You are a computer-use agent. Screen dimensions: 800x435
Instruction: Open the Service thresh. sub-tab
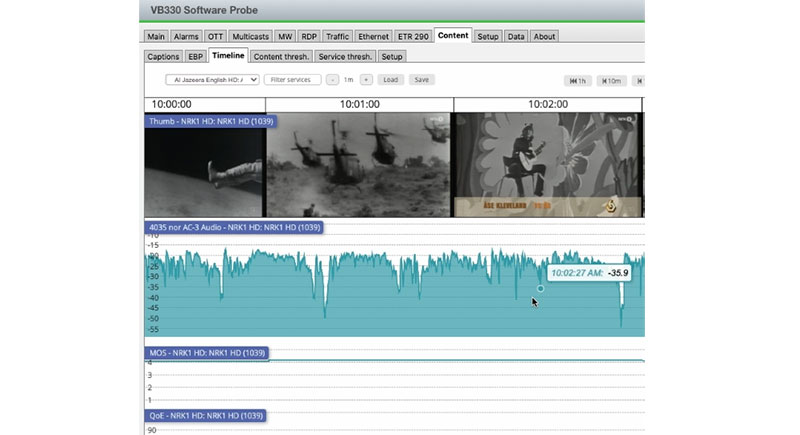(x=345, y=56)
